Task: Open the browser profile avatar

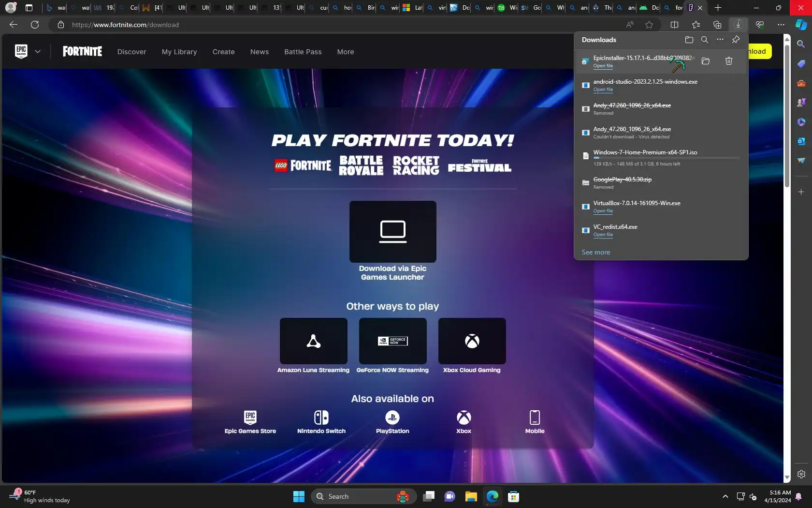Action: [x=11, y=8]
